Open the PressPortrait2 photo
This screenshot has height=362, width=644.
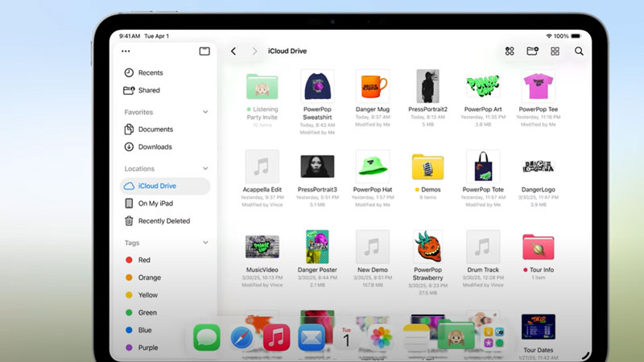pyautogui.click(x=427, y=86)
